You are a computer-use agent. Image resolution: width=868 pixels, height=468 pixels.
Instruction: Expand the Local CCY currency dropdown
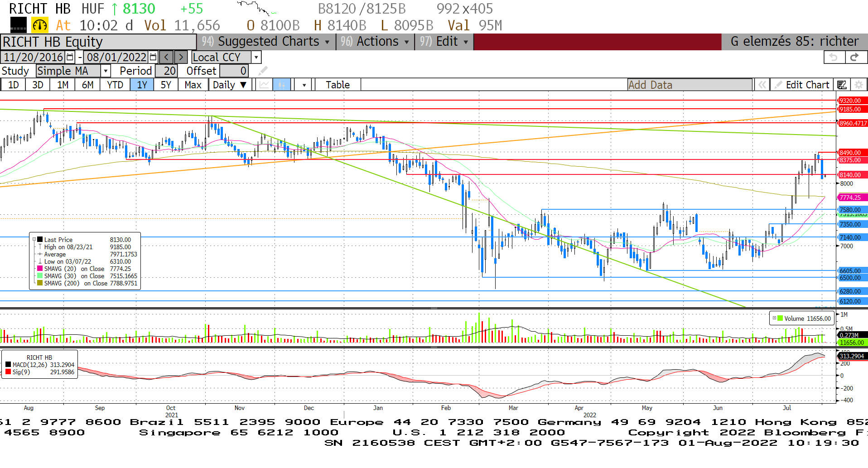pyautogui.click(x=256, y=57)
